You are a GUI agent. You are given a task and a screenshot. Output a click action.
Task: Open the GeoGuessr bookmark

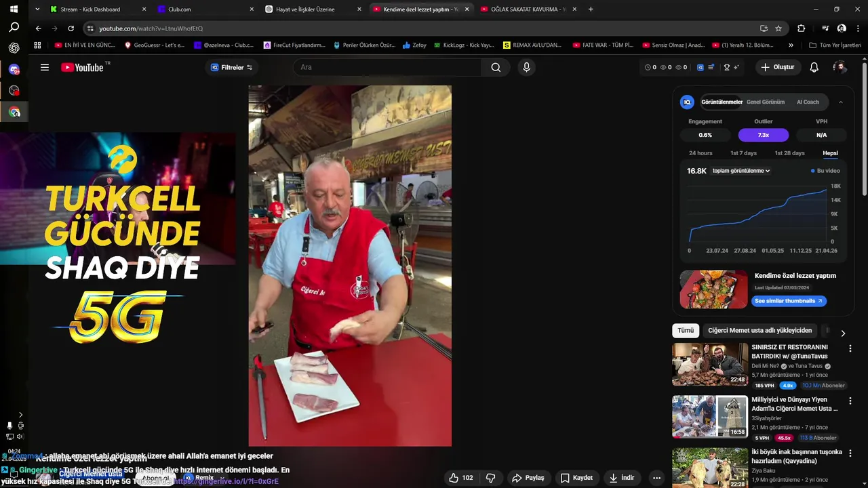coord(155,45)
